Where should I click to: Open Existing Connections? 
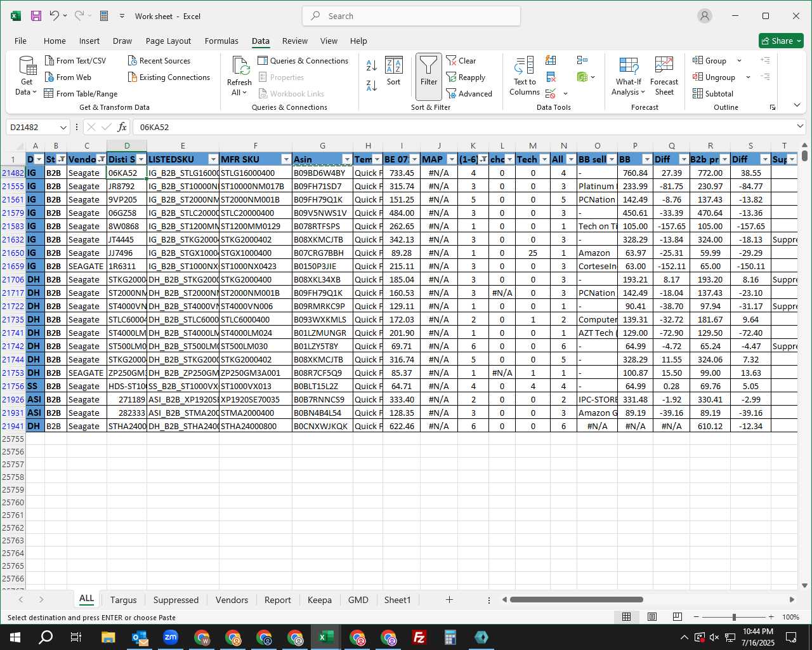169,77
